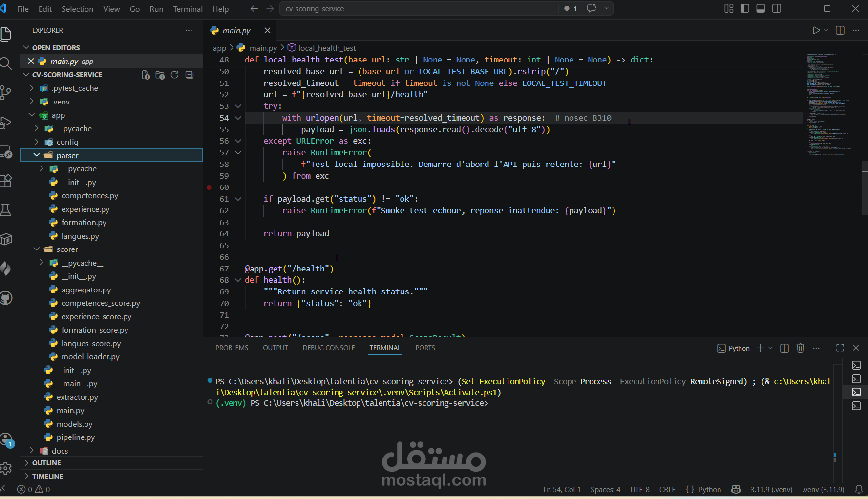Kill the terminal with trash icon
The width and height of the screenshot is (868, 499).
(x=800, y=348)
